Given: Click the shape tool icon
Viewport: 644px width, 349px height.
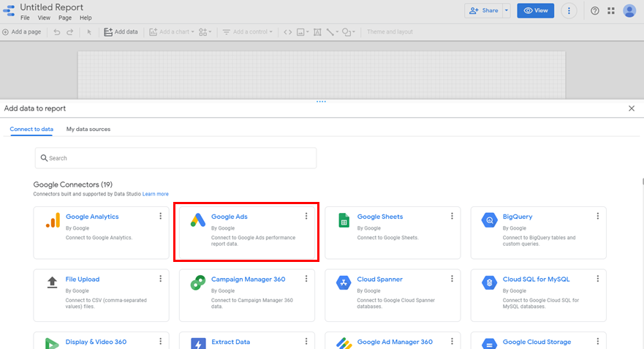Looking at the screenshot, I should click(x=348, y=31).
